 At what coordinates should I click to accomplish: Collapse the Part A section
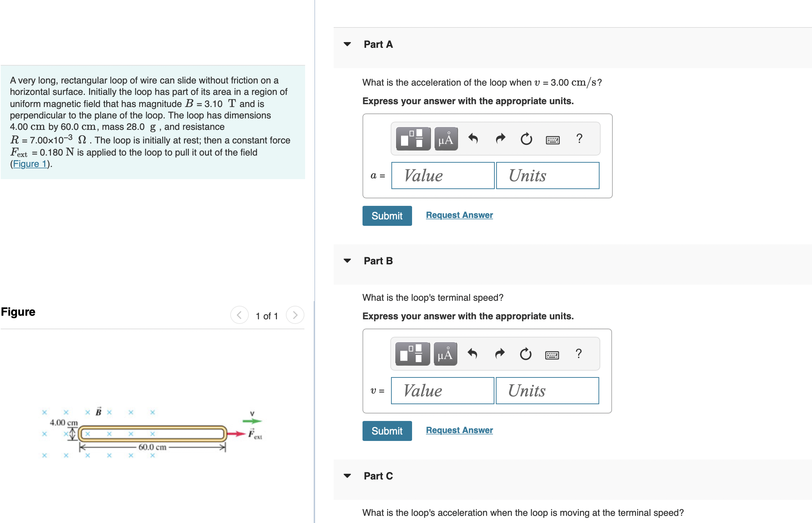pyautogui.click(x=347, y=44)
